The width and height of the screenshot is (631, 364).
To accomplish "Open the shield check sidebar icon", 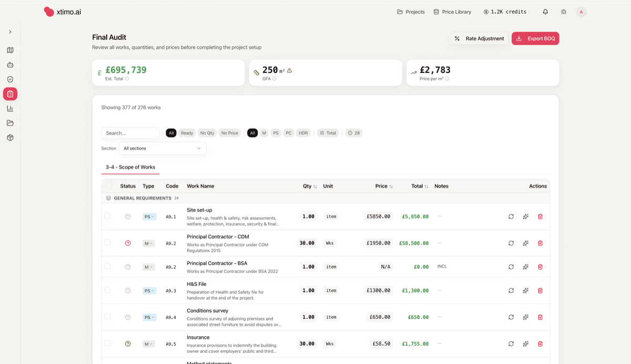I will 10,79.
